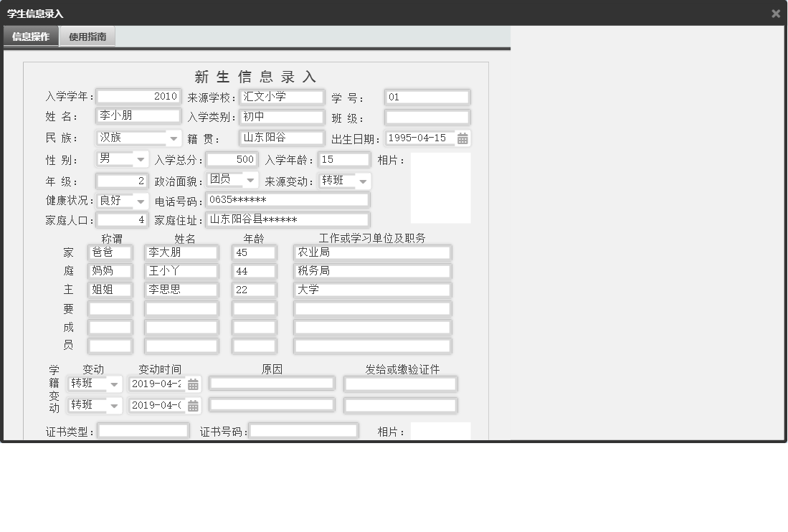Open calendar icon for first 变动时间 row
Viewport: 788px width, 532px height.
[193, 384]
